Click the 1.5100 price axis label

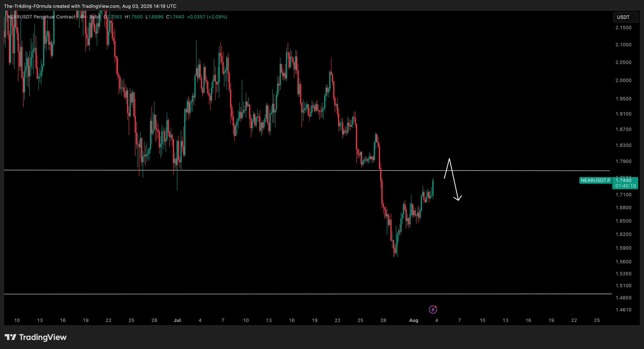[x=624, y=286]
